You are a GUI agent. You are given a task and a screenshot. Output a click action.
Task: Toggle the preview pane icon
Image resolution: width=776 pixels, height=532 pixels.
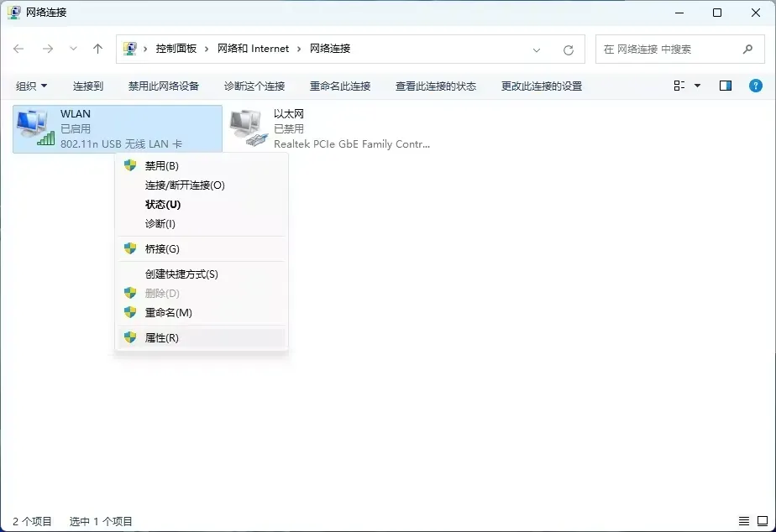[726, 86]
